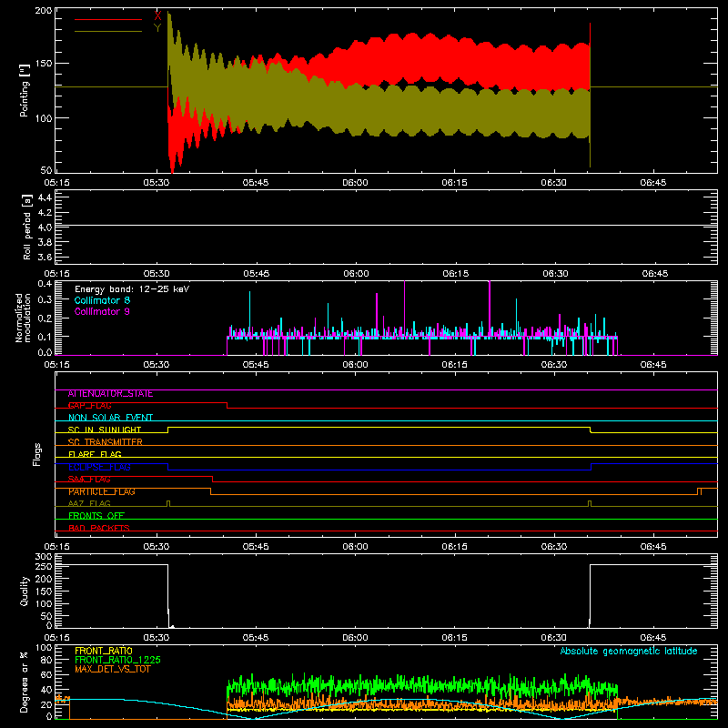Image resolution: width=728 pixels, height=728 pixels.
Task: Click 05:45 tick under modulation plot
Action: (256, 365)
